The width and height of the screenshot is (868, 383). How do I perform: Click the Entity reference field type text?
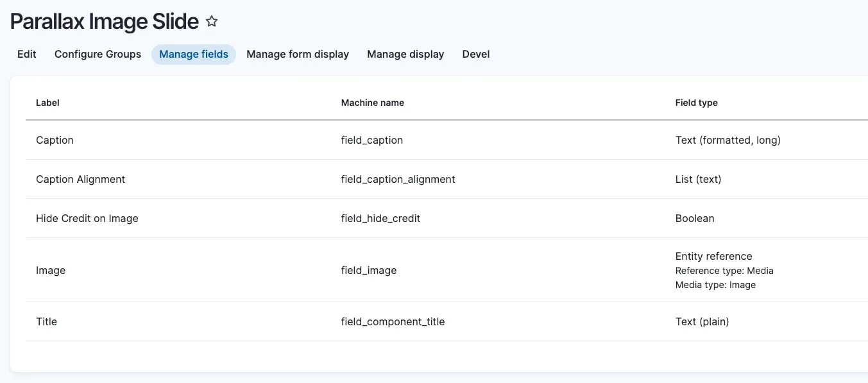pos(713,256)
